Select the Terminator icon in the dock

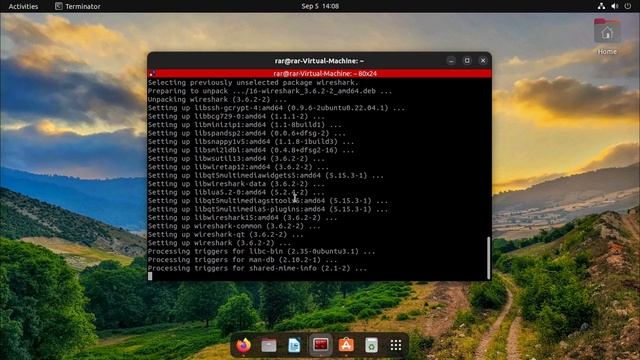pyautogui.click(x=320, y=345)
